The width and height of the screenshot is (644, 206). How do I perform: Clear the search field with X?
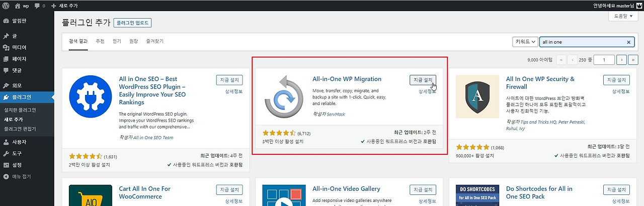coord(628,42)
